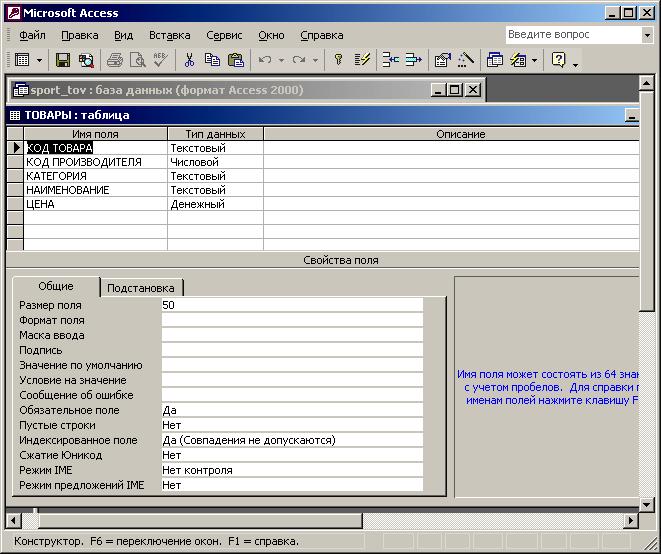Screen dimensions: 661x554
Task: Click the Cut scissors icon
Action: point(189,60)
